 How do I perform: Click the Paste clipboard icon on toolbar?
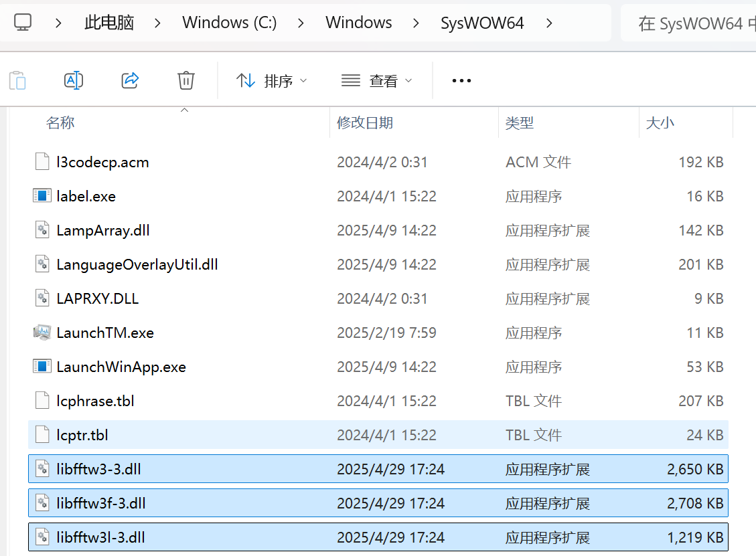pyautogui.click(x=17, y=80)
